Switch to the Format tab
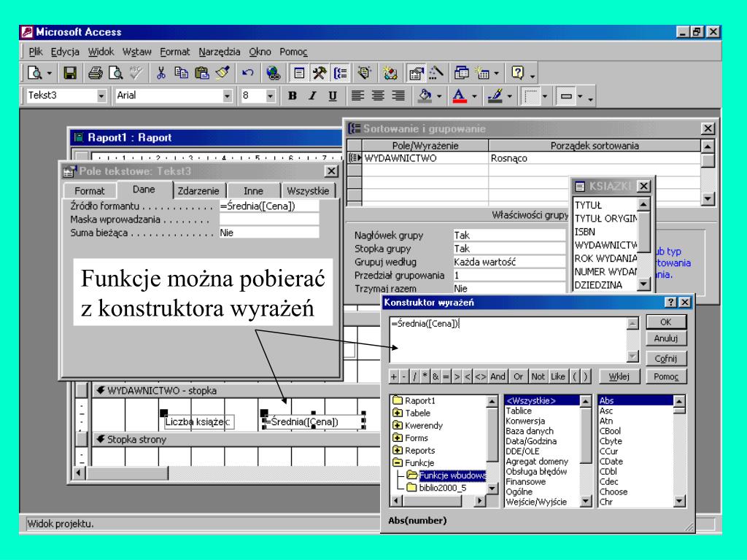The width and height of the screenshot is (747, 560). (89, 190)
